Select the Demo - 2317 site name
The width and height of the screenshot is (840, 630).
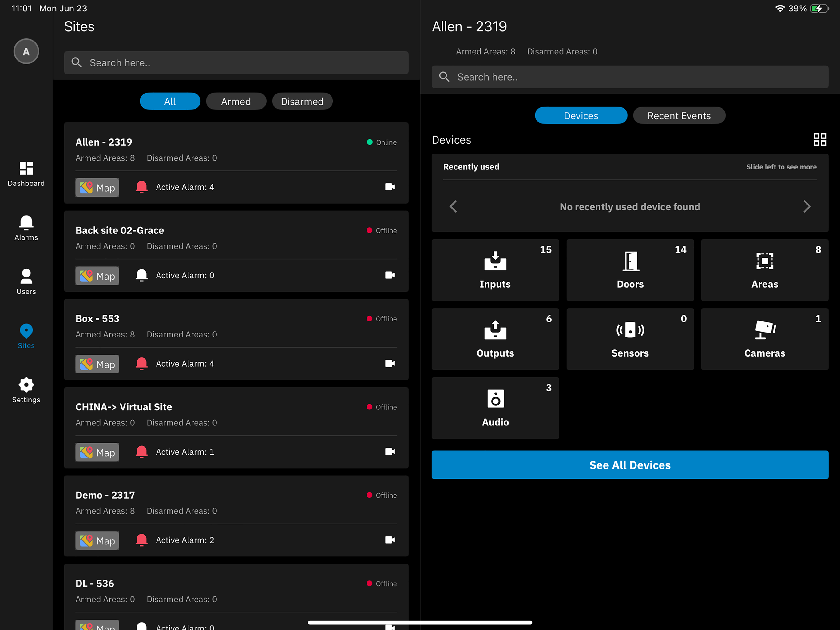[105, 495]
